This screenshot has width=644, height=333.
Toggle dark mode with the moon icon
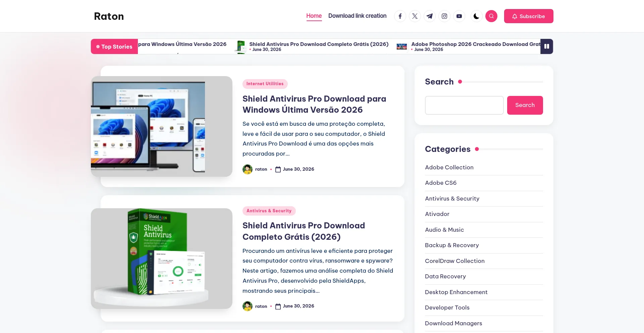tap(476, 16)
